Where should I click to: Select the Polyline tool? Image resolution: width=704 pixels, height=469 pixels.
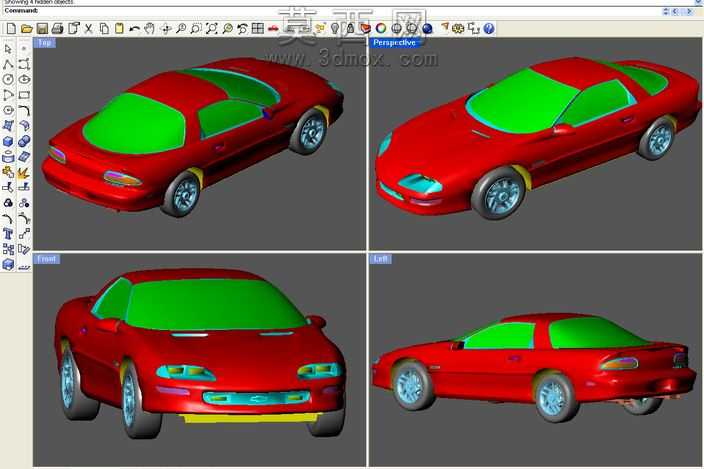click(8, 64)
